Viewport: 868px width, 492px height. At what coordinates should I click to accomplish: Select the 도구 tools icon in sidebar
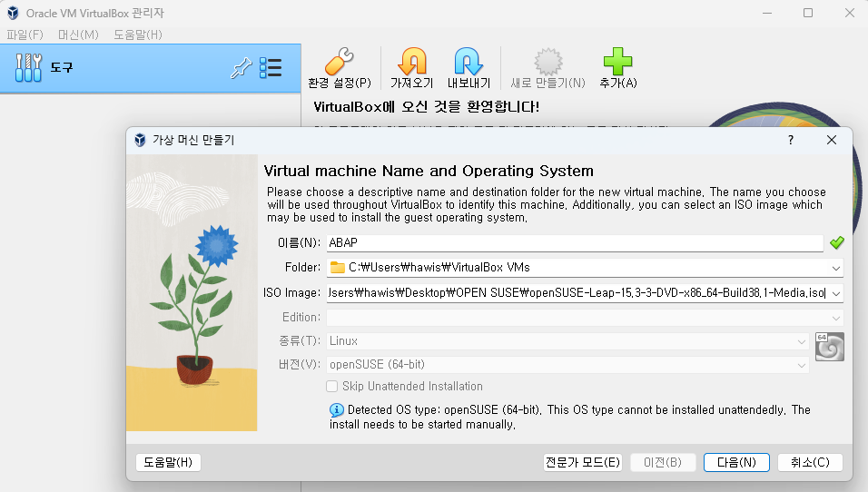tap(28, 68)
